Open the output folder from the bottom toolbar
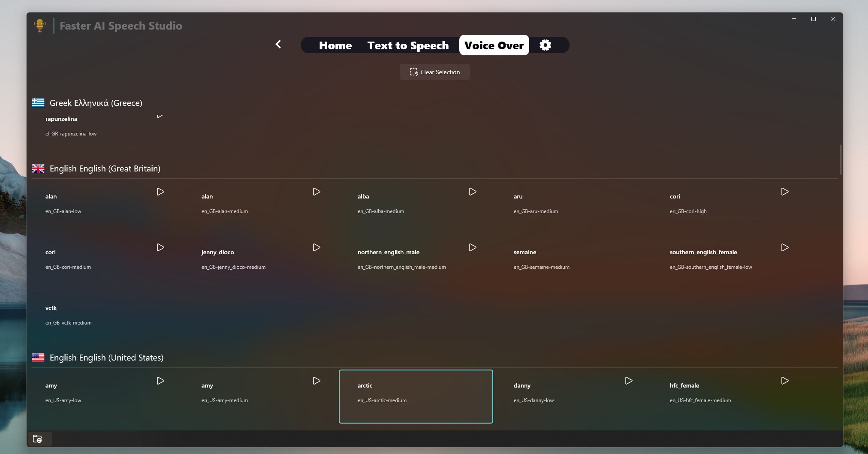This screenshot has width=868, height=454. tap(38, 439)
